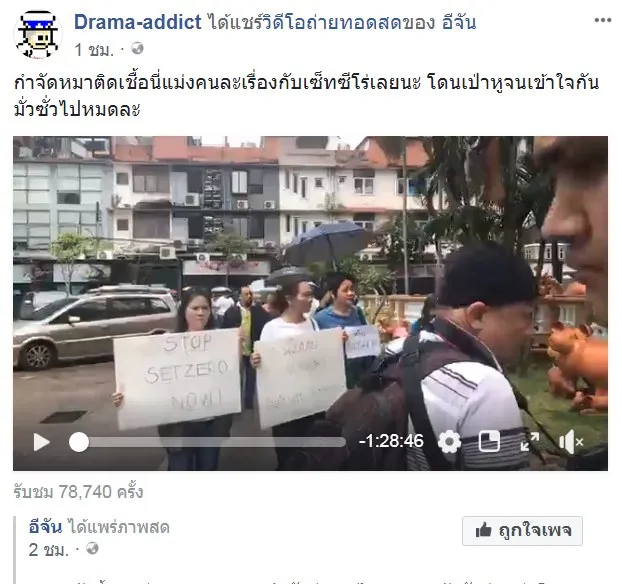Play the shared live video
This screenshot has width=622, height=584.
[42, 442]
